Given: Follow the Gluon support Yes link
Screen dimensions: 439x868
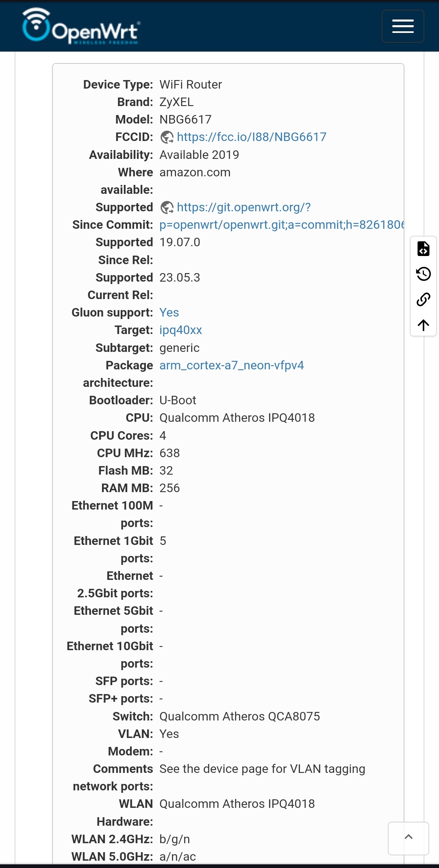Looking at the screenshot, I should pos(169,312).
